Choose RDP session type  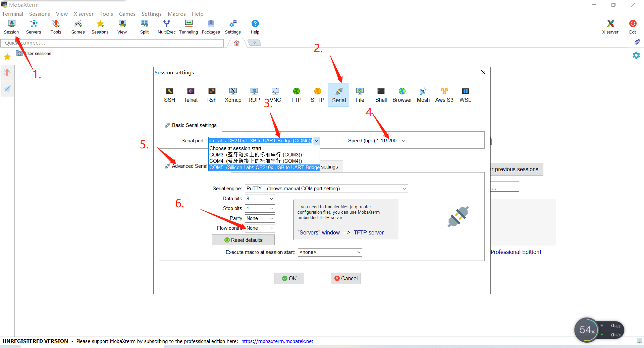254,95
